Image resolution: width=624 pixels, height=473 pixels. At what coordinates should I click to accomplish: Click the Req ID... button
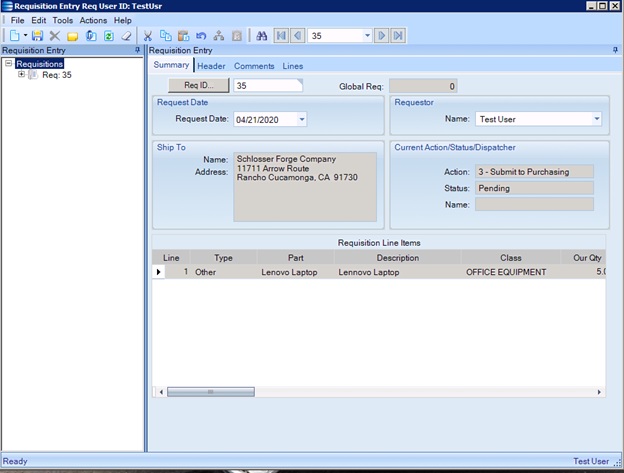pyautogui.click(x=199, y=85)
